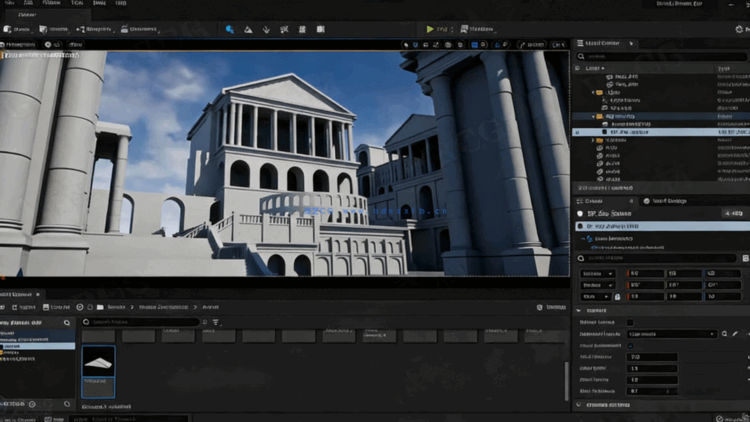Click Content Browser history back arrow

point(80,307)
